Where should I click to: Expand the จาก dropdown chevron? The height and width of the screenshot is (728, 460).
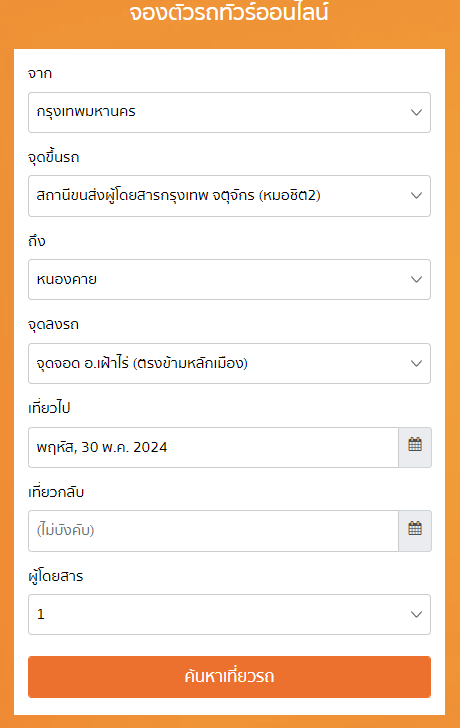click(x=416, y=112)
